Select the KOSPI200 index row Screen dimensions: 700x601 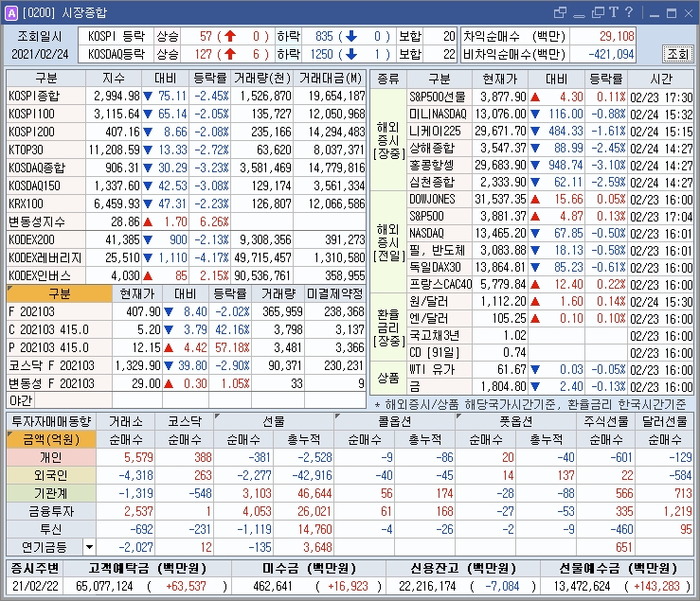(187, 132)
